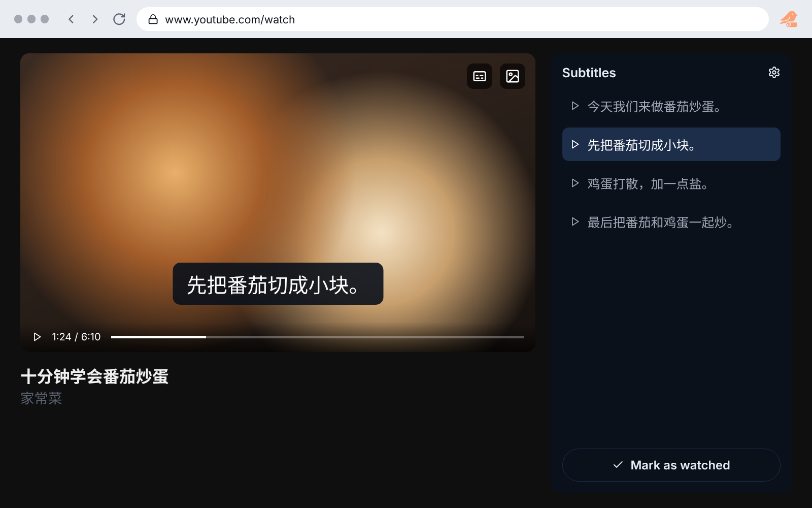Mark the video as watched

(x=671, y=465)
